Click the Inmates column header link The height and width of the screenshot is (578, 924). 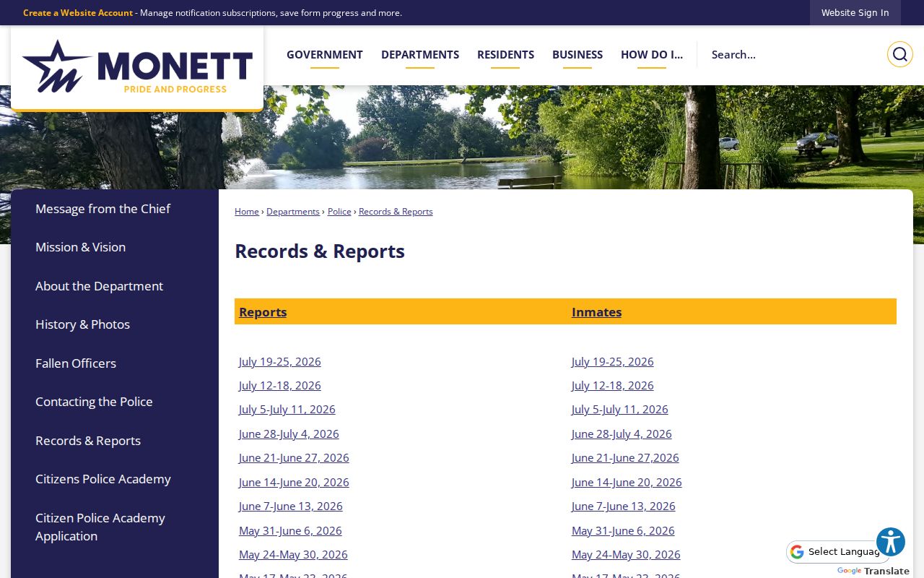click(x=596, y=312)
